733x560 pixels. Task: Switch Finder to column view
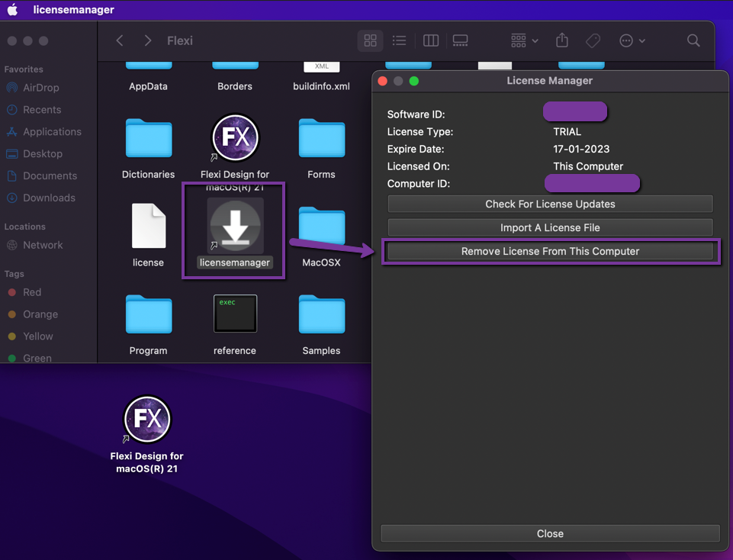pyautogui.click(x=431, y=40)
